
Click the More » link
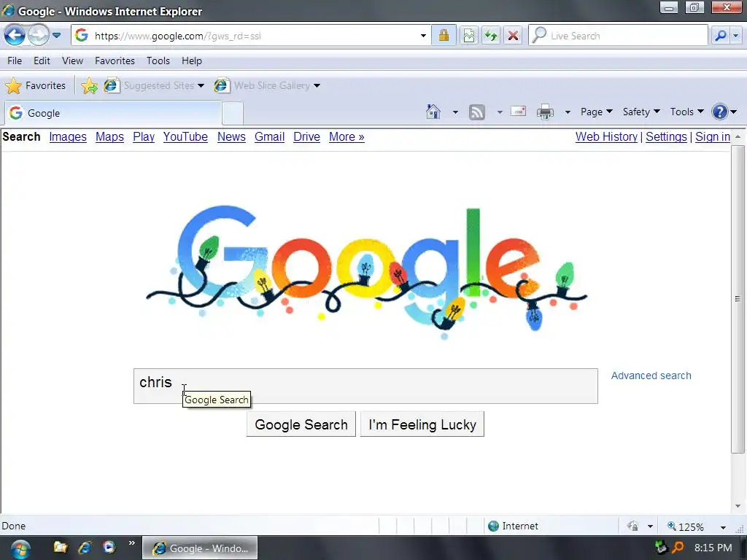(x=347, y=136)
